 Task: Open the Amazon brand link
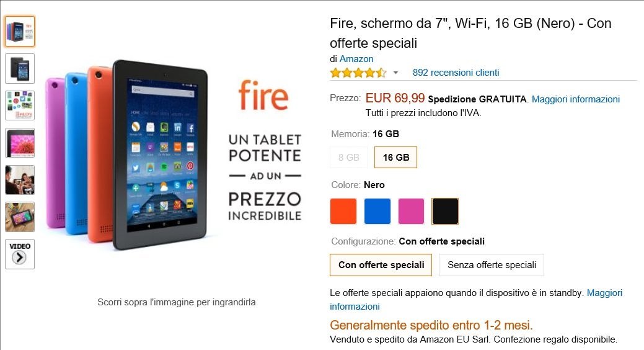pyautogui.click(x=356, y=59)
